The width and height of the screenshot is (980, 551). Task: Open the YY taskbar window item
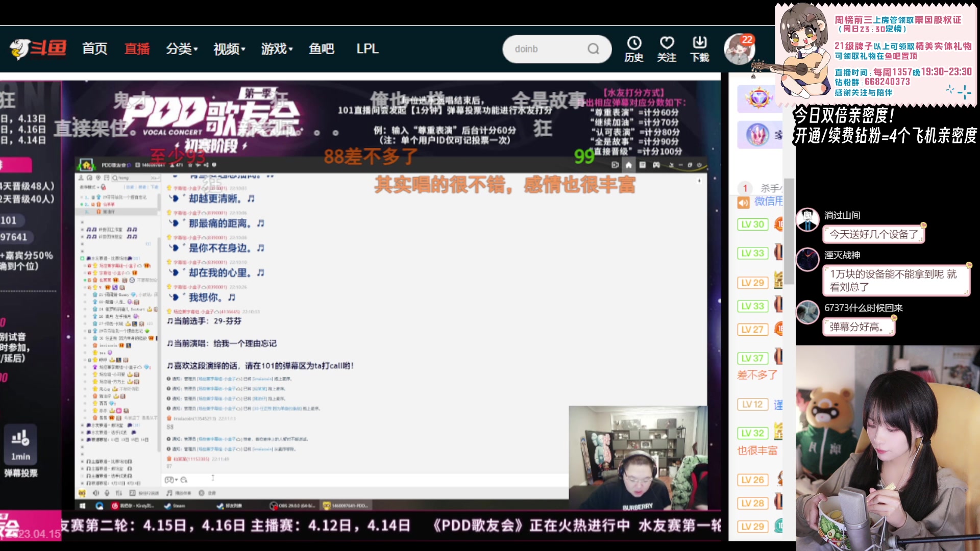click(347, 506)
